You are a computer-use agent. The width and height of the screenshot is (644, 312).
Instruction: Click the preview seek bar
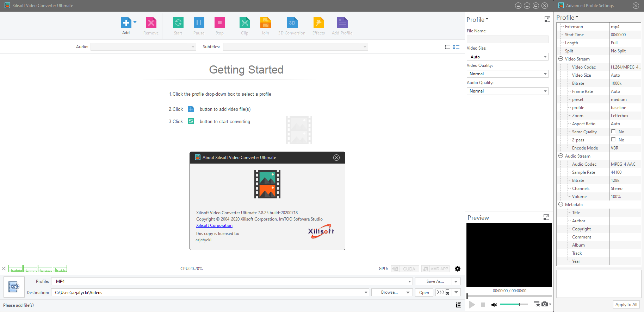point(509,296)
